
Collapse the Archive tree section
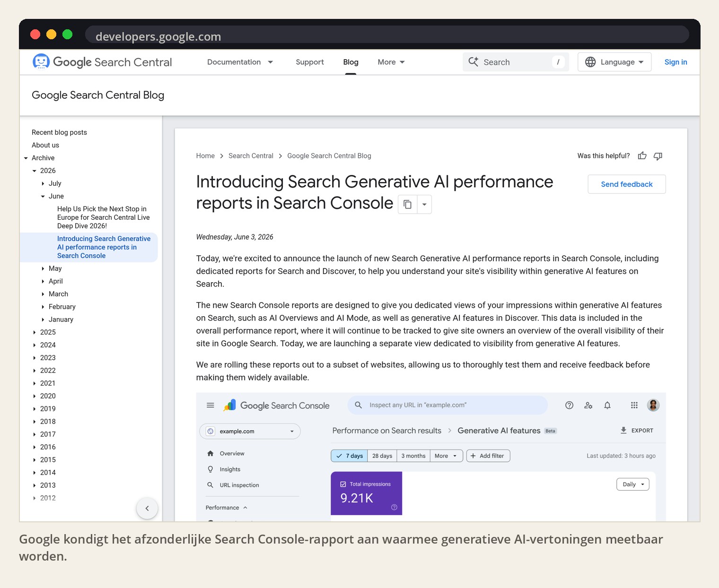26,158
